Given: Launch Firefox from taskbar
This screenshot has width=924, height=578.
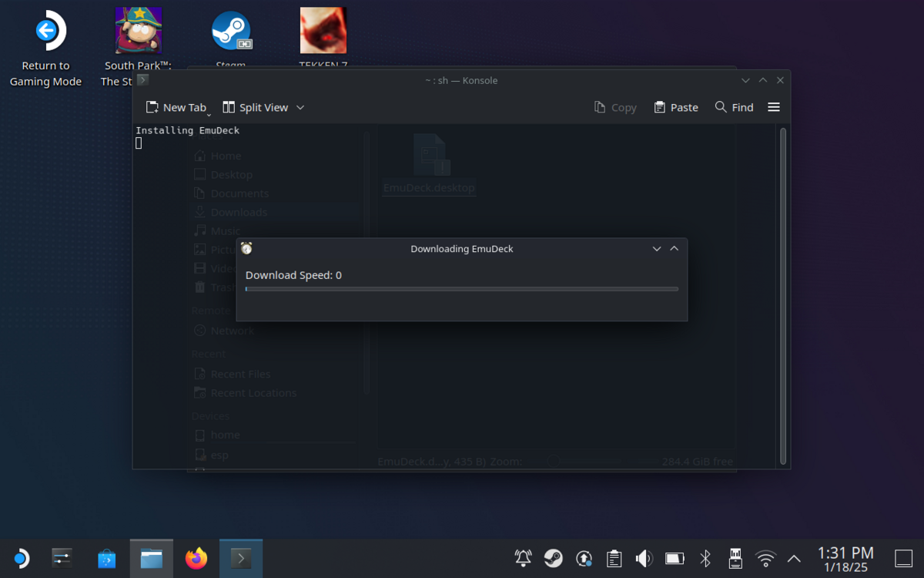Looking at the screenshot, I should pos(196,558).
